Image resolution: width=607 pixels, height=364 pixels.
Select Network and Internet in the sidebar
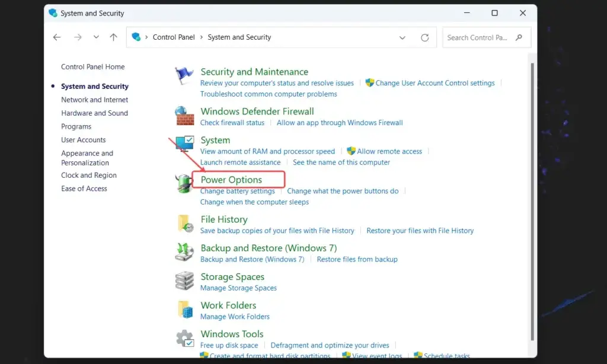[x=94, y=100]
